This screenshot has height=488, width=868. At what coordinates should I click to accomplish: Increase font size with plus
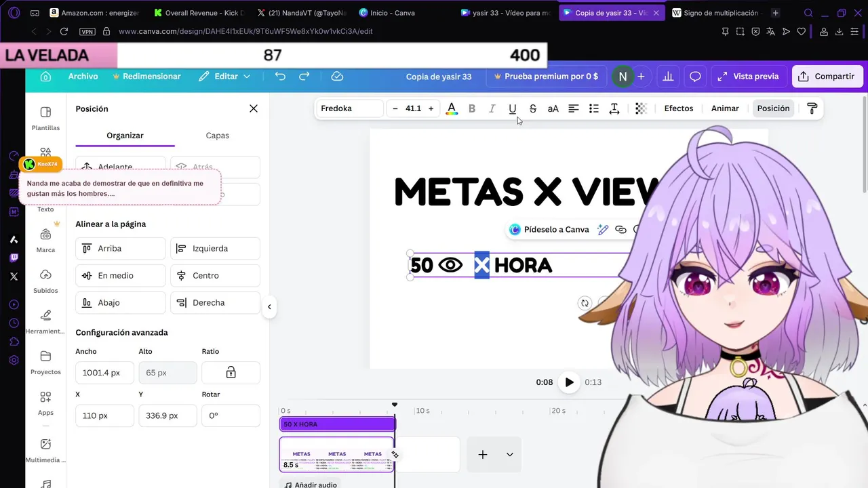(431, 108)
